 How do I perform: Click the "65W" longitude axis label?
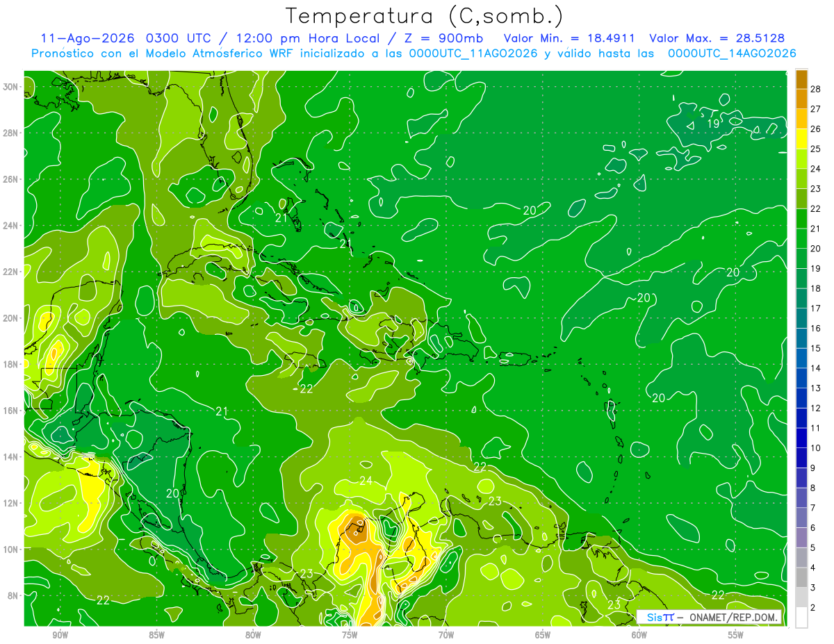(x=543, y=635)
